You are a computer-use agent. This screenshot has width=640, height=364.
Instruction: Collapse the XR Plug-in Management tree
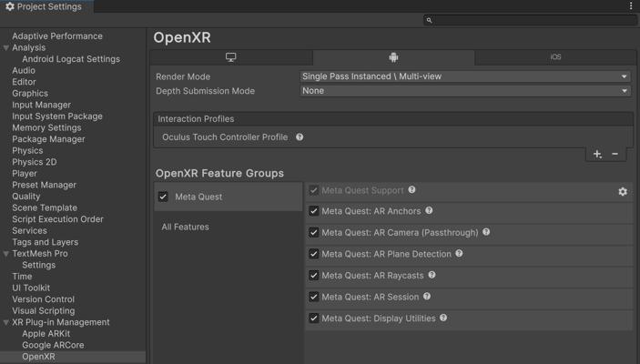click(x=6, y=322)
